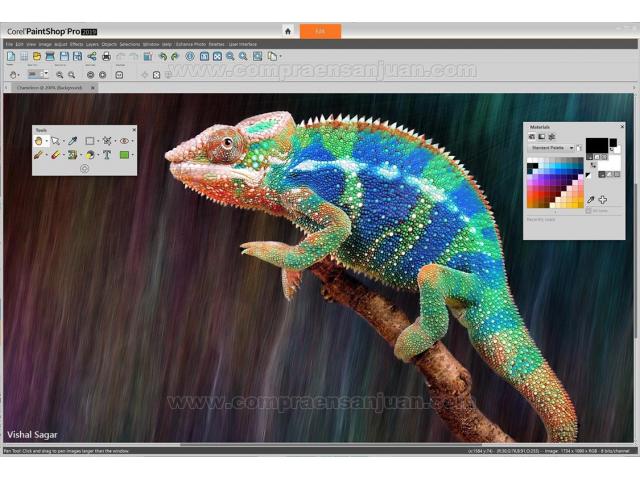640x480 pixels.
Task: Open the Standard Palette dropdown
Action: (551, 148)
